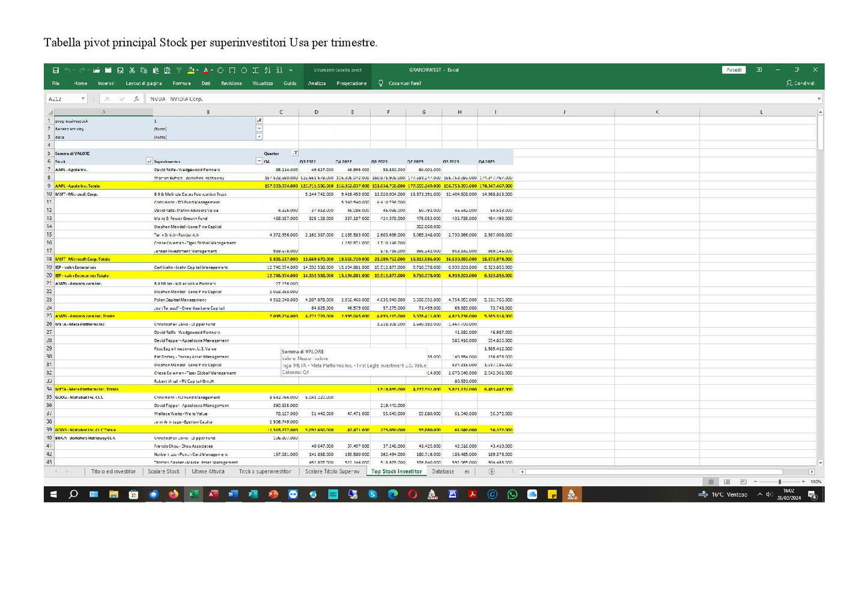Open the Font color dropdown arrow
This screenshot has width=868, height=613.
coord(211,71)
